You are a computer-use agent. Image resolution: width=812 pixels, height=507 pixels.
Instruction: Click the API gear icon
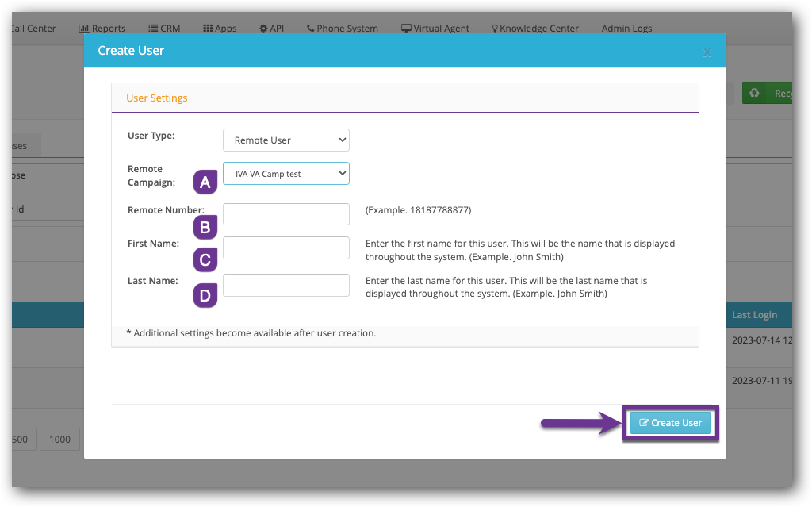coord(263,29)
